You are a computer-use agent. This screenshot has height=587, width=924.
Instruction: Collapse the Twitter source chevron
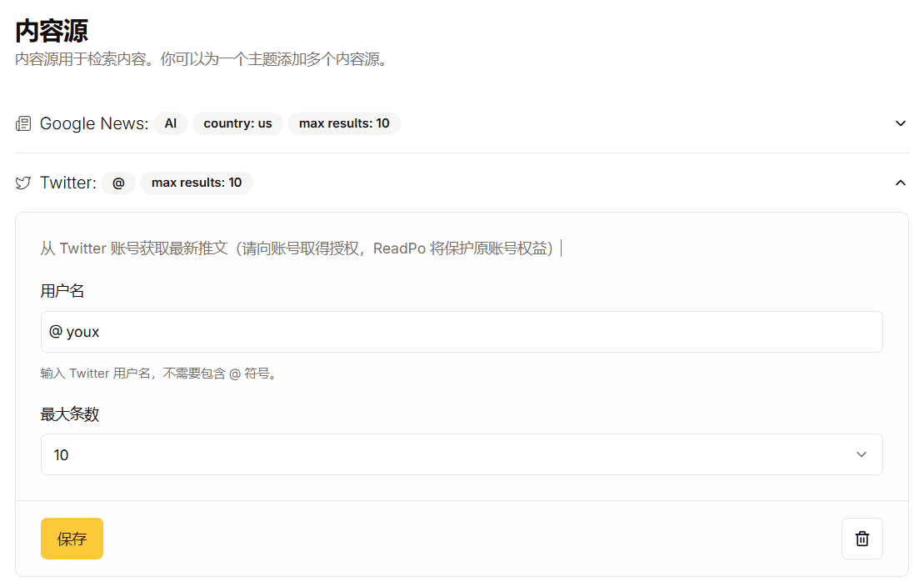(x=900, y=183)
